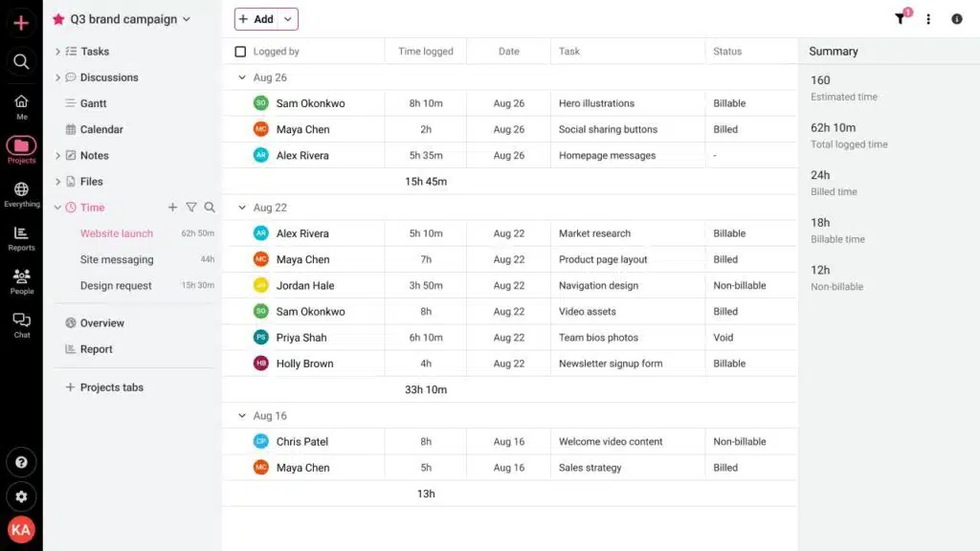
Task: Click the red plus quick-add icon
Action: click(21, 23)
